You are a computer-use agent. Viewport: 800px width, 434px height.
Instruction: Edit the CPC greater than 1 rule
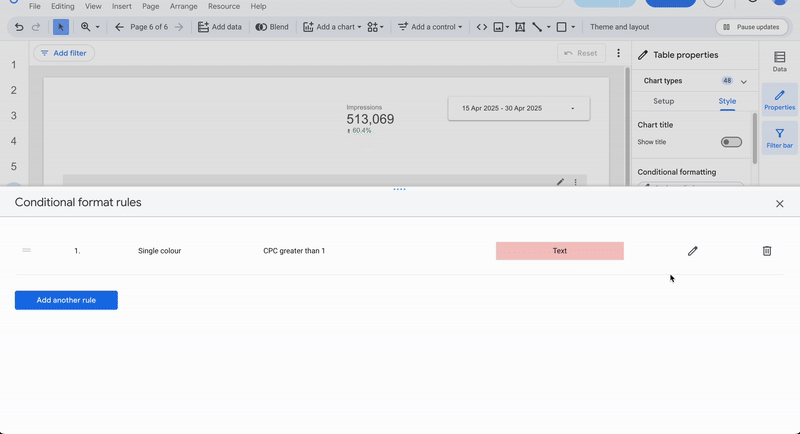[692, 251]
